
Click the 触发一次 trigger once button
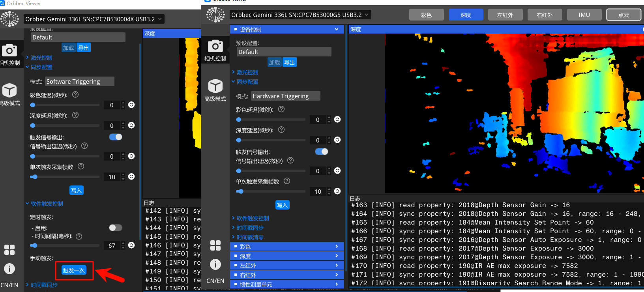tap(74, 270)
